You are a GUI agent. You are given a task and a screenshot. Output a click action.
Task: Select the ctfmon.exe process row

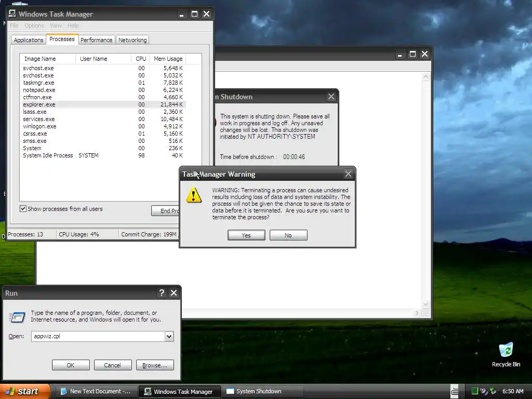click(103, 97)
